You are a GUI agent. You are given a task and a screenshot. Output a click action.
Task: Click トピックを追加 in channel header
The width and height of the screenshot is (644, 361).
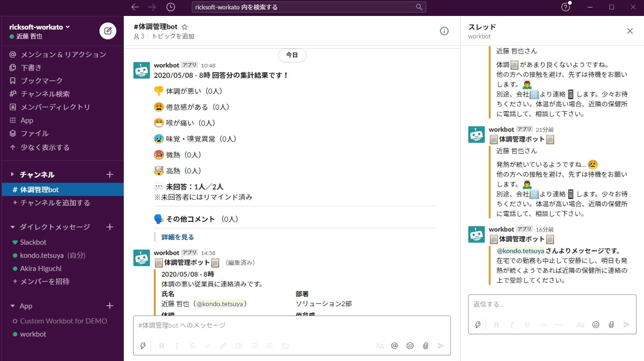click(x=173, y=36)
